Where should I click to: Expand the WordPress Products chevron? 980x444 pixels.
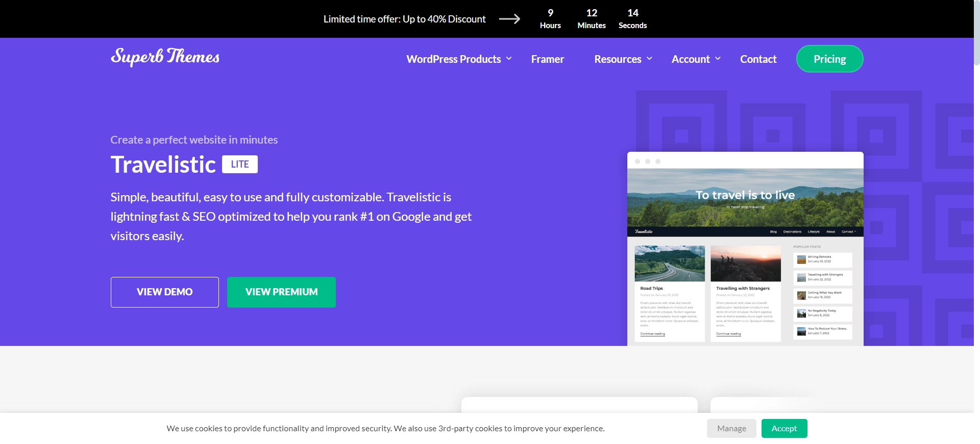509,59
